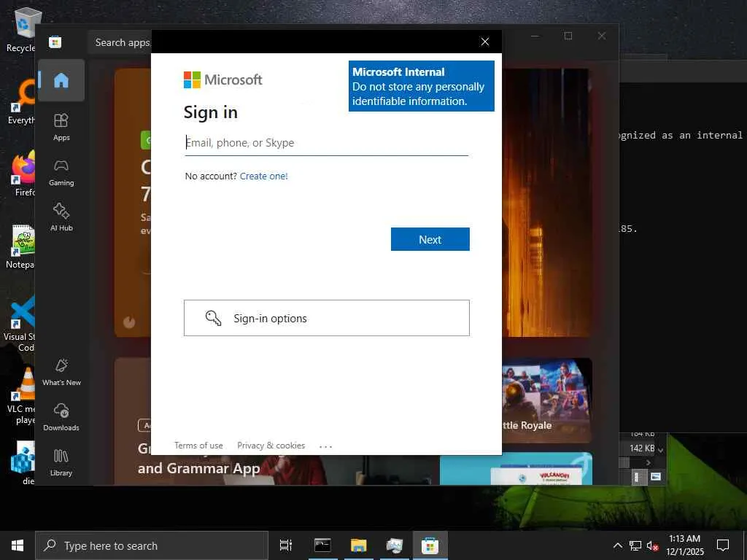
Task: Click the Microsoft Internal notice banner
Action: pos(421,86)
